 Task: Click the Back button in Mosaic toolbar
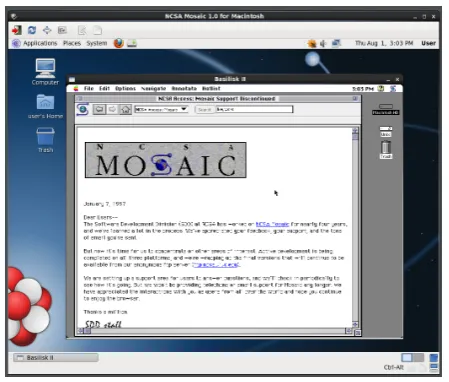coord(99,109)
